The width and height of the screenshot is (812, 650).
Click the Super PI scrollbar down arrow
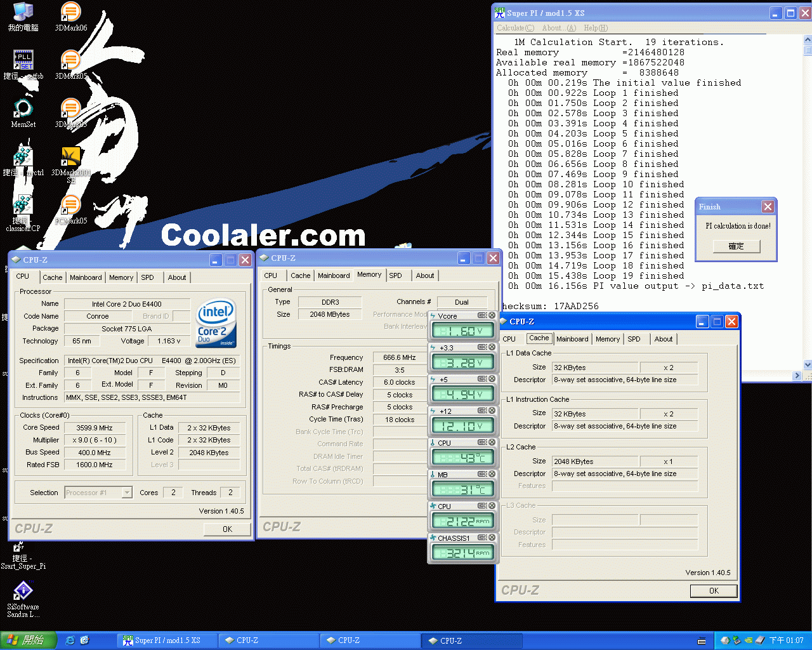pyautogui.click(x=808, y=365)
